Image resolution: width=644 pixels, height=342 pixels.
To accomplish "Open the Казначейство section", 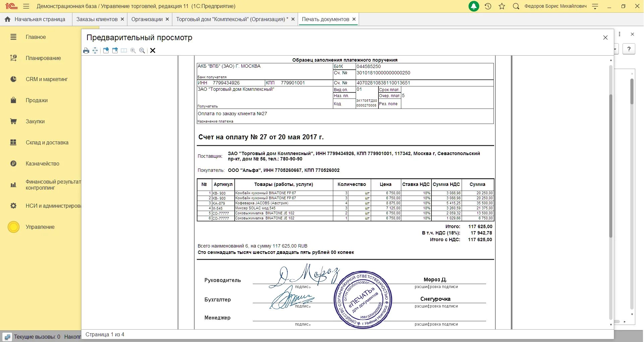I will pyautogui.click(x=42, y=164).
